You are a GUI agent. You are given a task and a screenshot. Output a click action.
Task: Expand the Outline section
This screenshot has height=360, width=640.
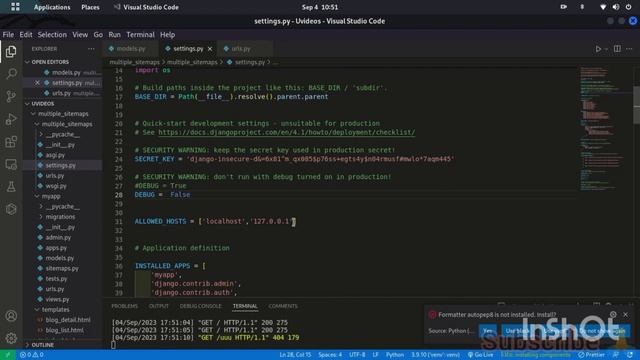[x=42, y=345]
